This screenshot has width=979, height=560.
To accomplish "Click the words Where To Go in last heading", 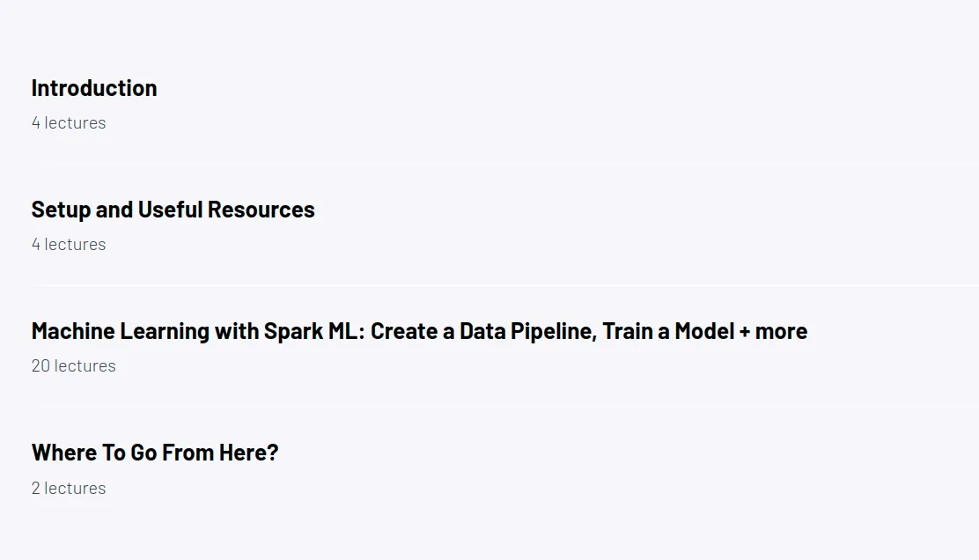I will point(96,453).
